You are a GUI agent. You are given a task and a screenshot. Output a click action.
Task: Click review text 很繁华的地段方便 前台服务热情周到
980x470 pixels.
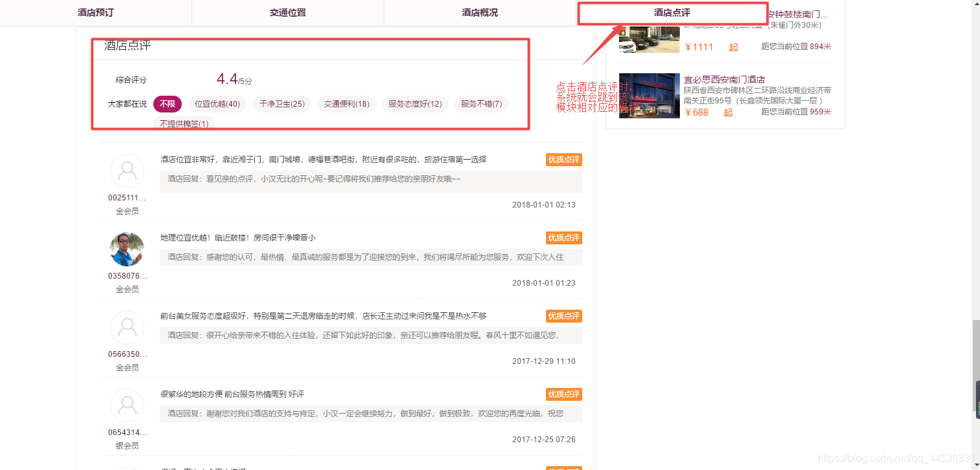click(232, 394)
